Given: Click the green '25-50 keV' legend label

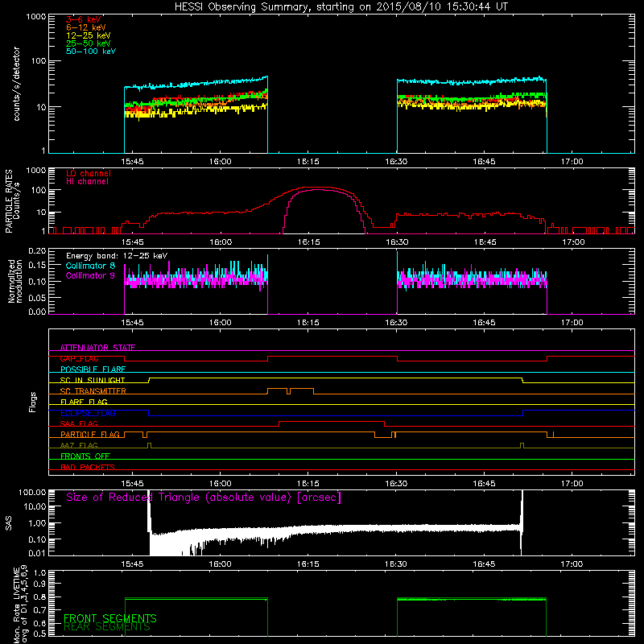Looking at the screenshot, I should (89, 43).
